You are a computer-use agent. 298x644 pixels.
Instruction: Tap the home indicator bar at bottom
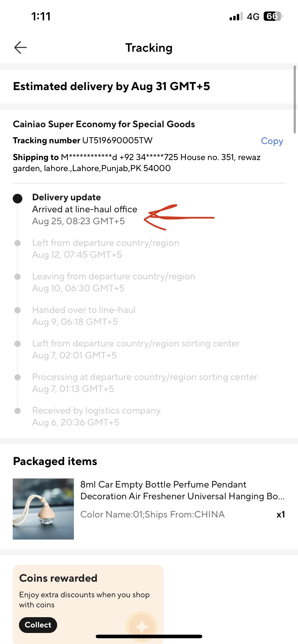pos(149,636)
